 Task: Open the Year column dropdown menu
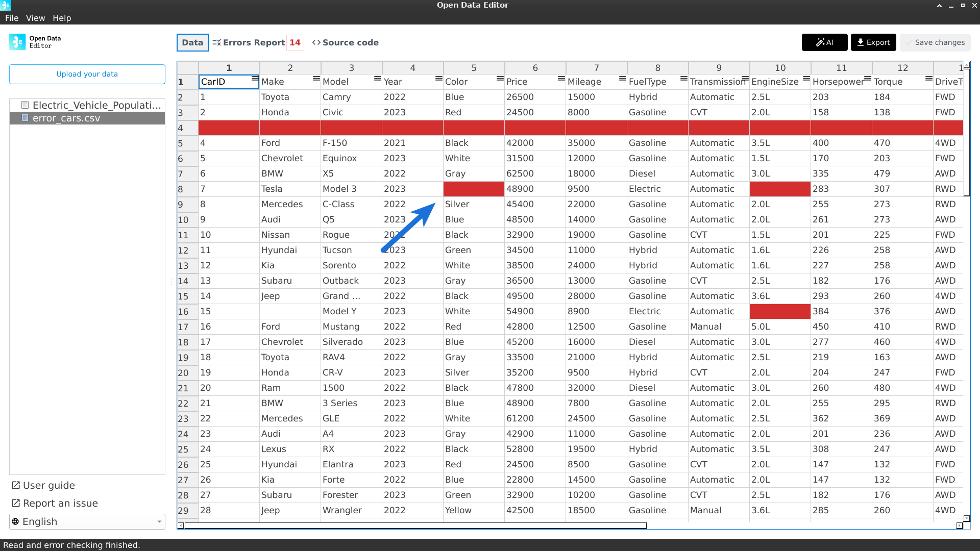coord(438,79)
